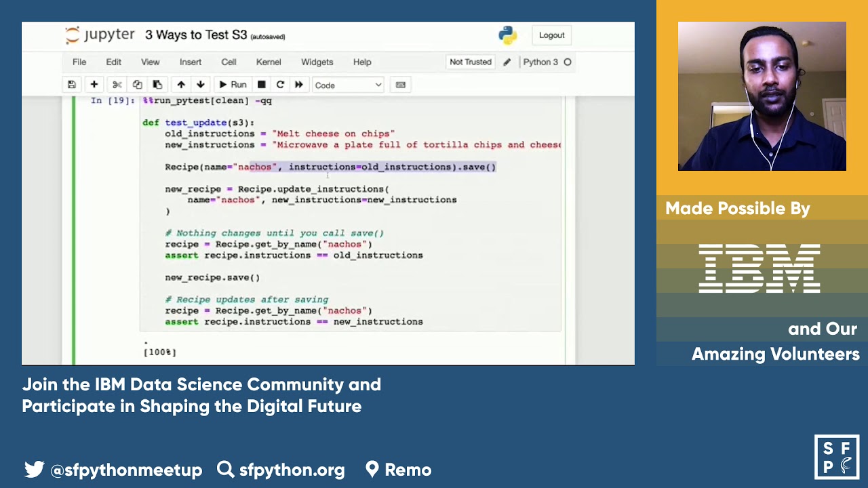Viewport: 868px width, 488px height.
Task: Click the save notebook floppy icon
Action: (x=71, y=85)
